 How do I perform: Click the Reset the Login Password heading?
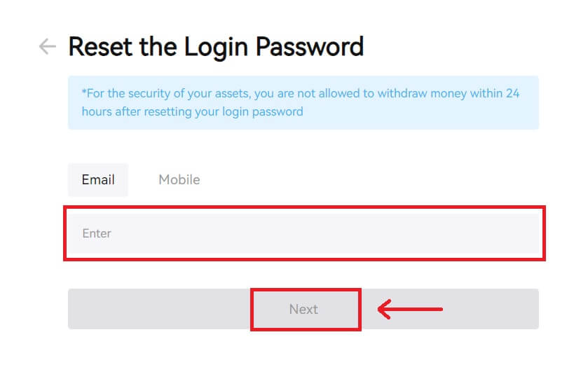pos(216,47)
